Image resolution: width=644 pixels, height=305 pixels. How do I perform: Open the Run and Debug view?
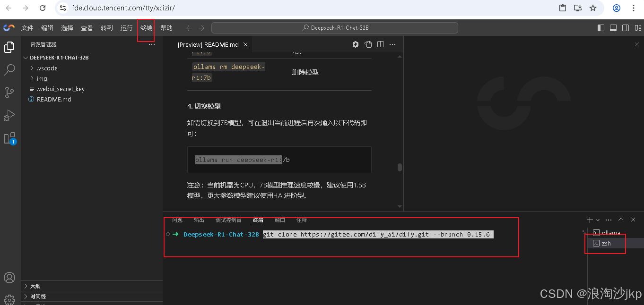pos(9,115)
